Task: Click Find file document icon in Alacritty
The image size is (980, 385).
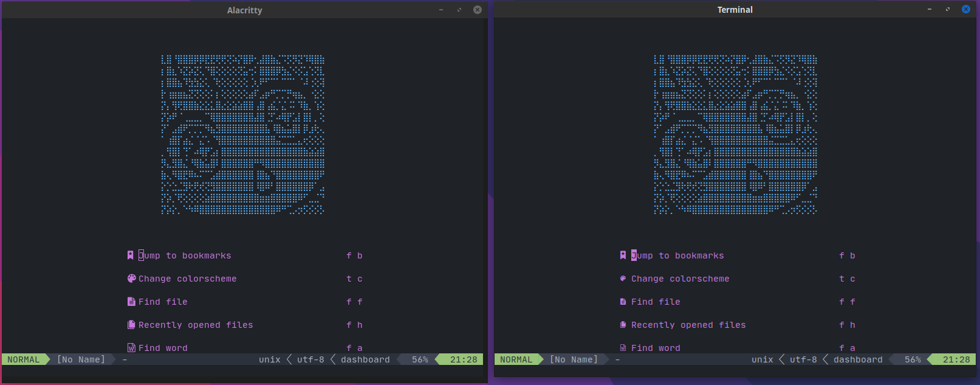Action: point(131,302)
